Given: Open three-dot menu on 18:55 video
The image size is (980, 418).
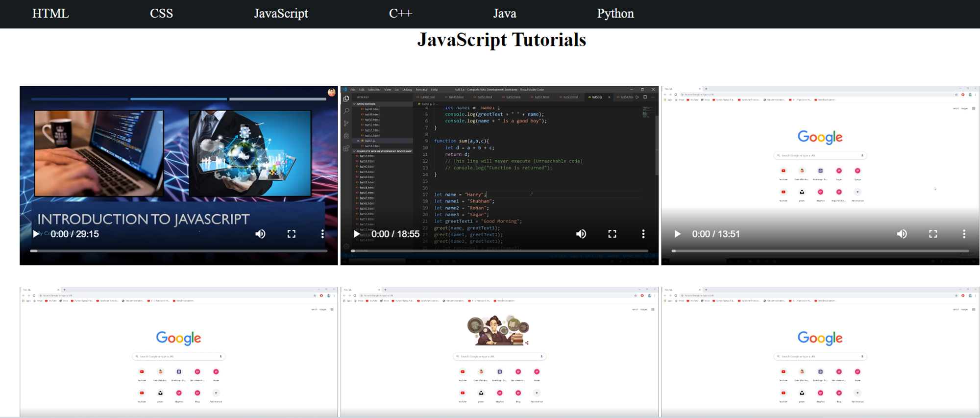Looking at the screenshot, I should tap(643, 234).
